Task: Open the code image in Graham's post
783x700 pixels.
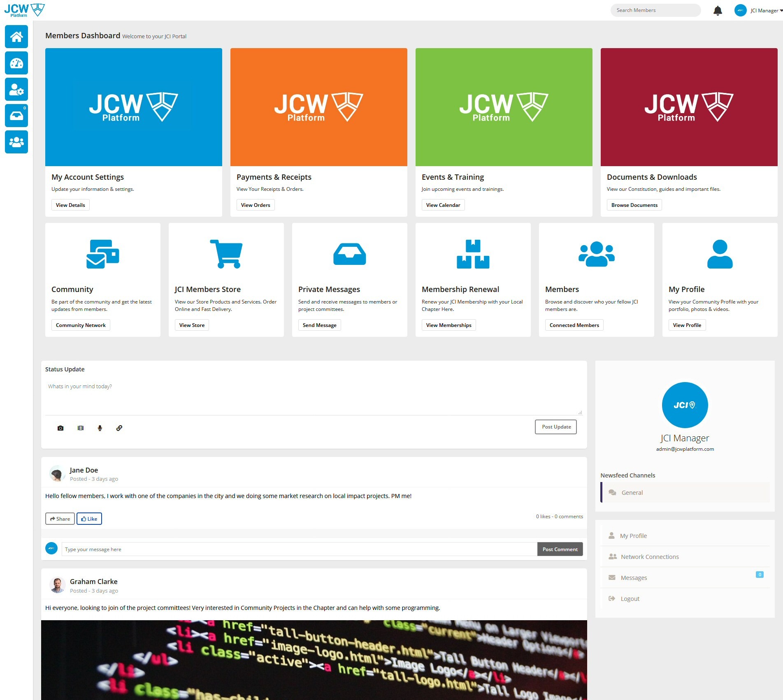Action: coord(314,660)
